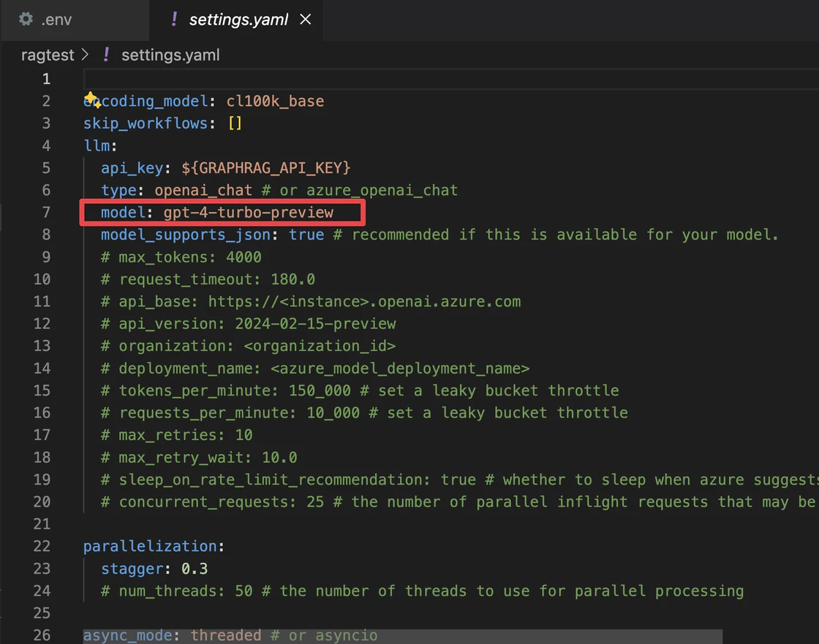Click the api_version 2024-02-15-preview comment
Viewport: 819px width, 644px height.
(248, 324)
